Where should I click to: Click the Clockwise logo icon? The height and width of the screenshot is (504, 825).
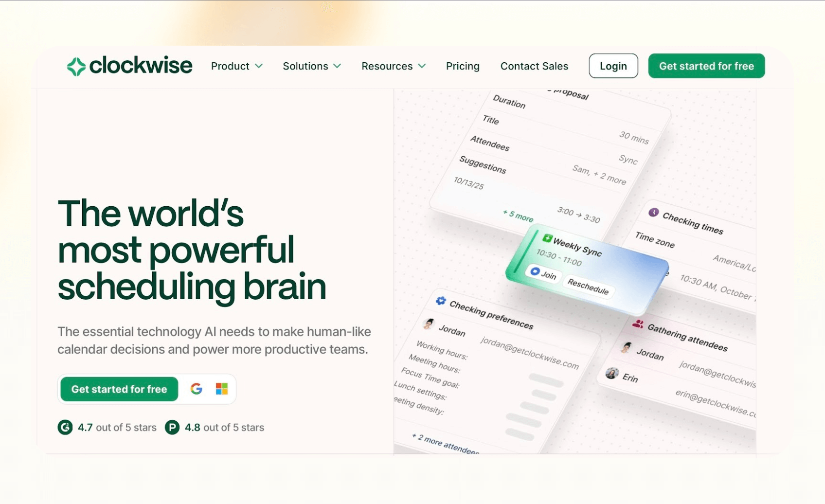tap(76, 67)
